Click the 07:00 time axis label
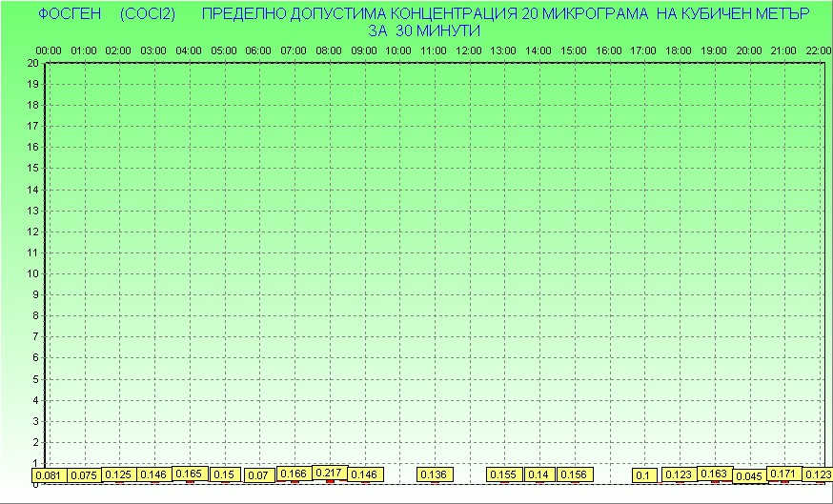 pos(294,50)
